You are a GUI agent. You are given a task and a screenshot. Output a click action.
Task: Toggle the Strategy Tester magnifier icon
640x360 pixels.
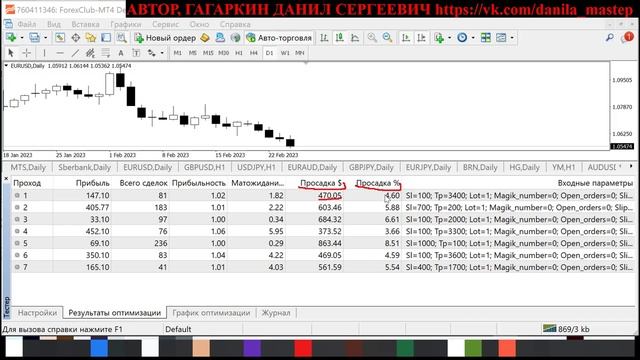pyautogui.click(x=121, y=38)
